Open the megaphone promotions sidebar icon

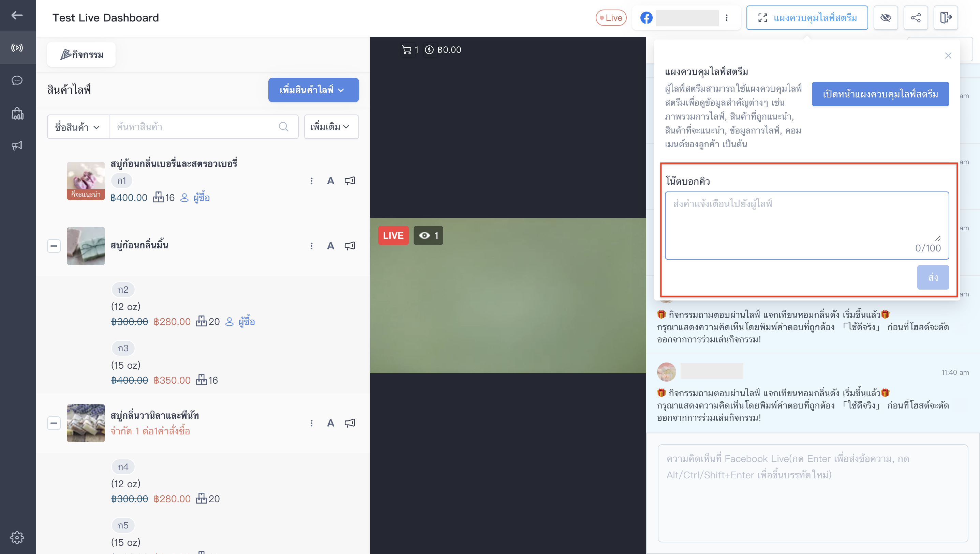[x=17, y=145]
